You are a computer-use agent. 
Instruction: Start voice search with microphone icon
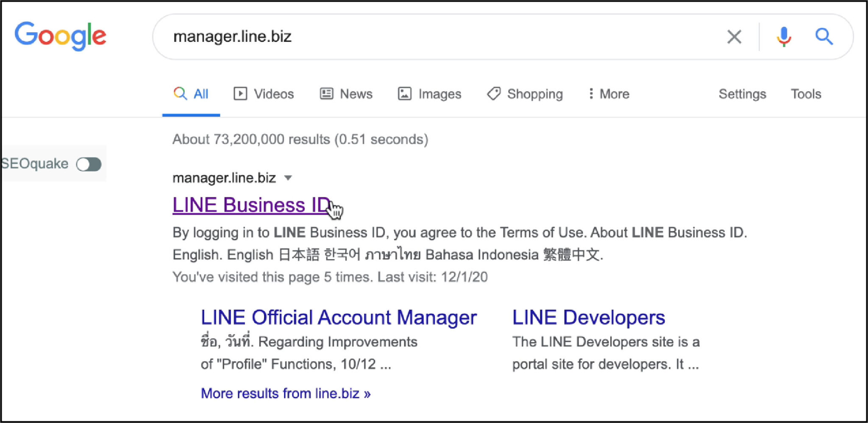click(784, 37)
